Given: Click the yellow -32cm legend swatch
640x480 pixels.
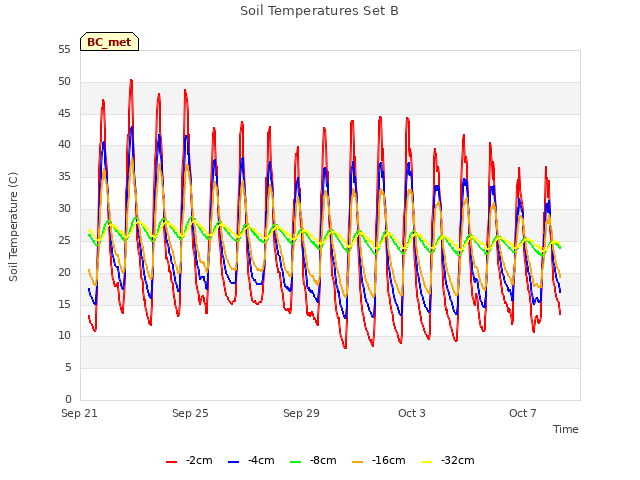Looking at the screenshot, I should [x=427, y=462].
